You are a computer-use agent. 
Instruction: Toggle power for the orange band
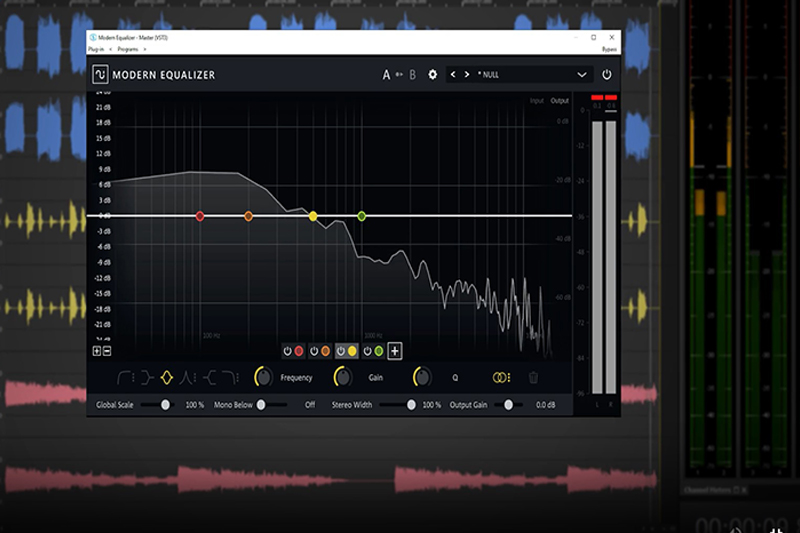coord(314,351)
